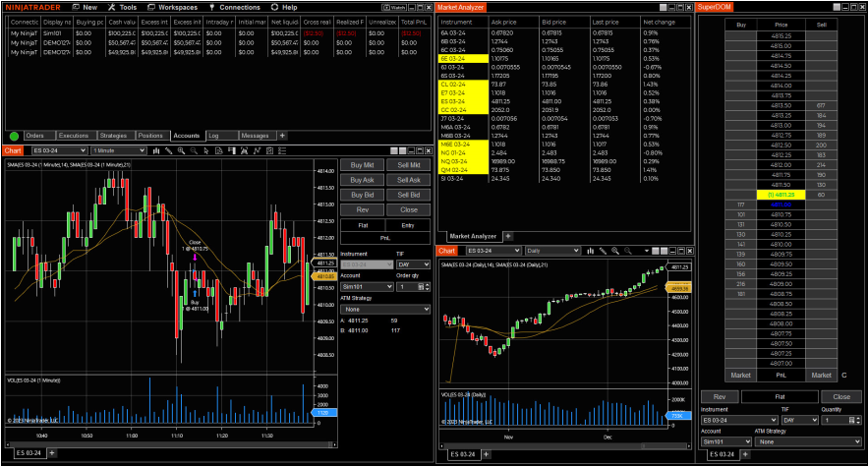Click first link square in 1 Minute chart header
868x467 pixels.
click(x=394, y=150)
